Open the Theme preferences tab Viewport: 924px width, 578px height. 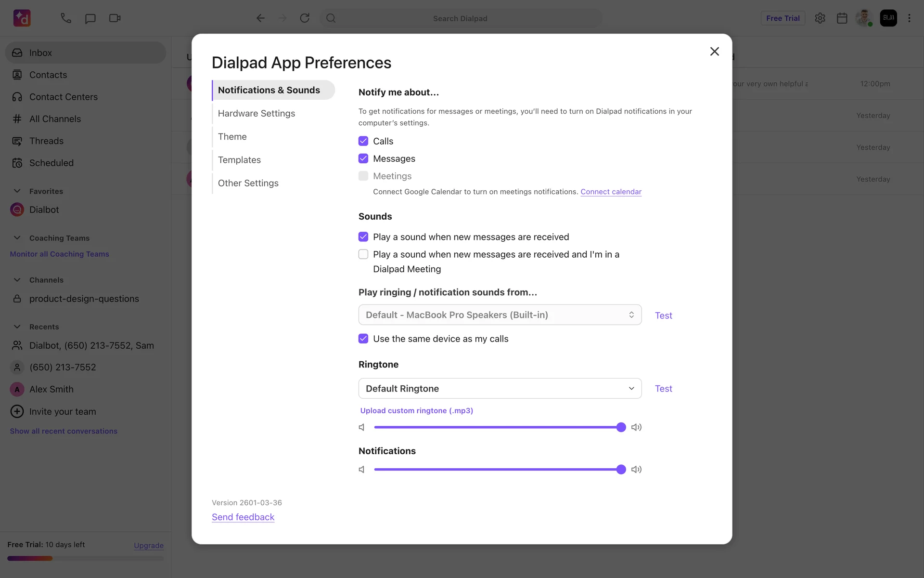tap(232, 137)
